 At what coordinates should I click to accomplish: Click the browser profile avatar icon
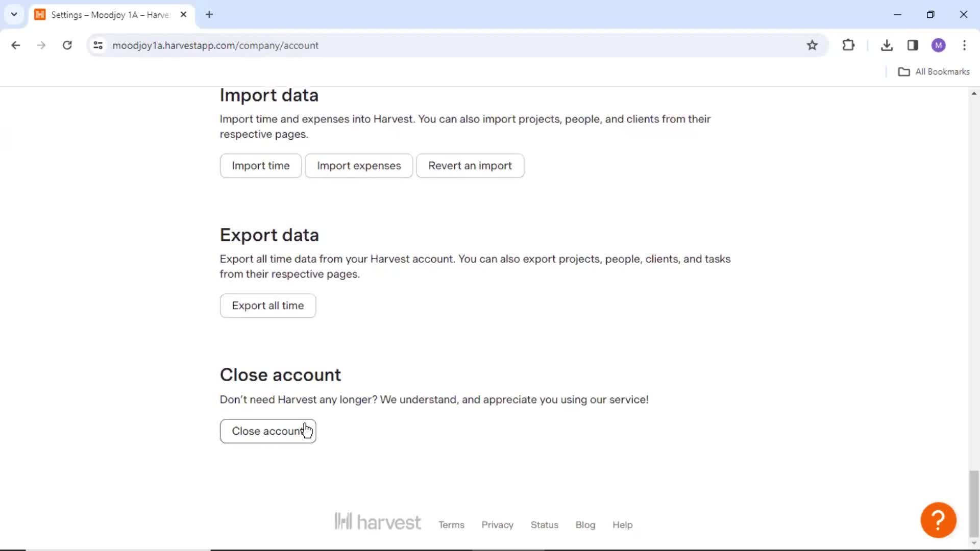coord(938,45)
